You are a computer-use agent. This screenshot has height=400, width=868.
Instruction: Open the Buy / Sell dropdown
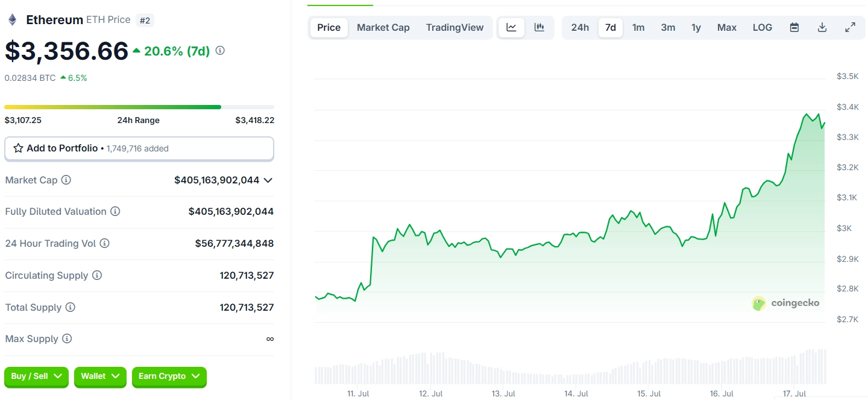(36, 376)
